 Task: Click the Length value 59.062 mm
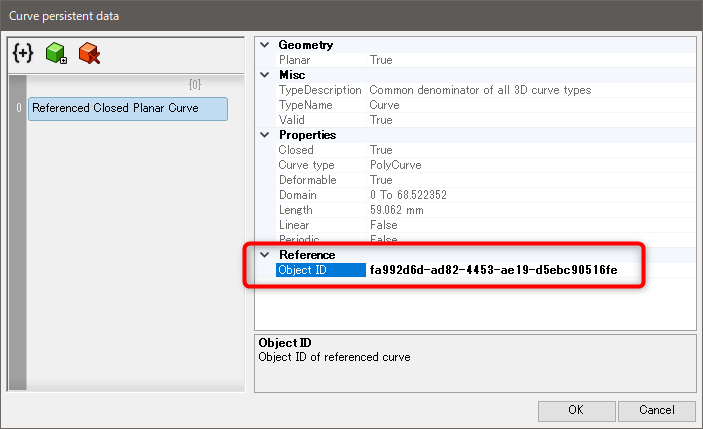[x=397, y=210]
